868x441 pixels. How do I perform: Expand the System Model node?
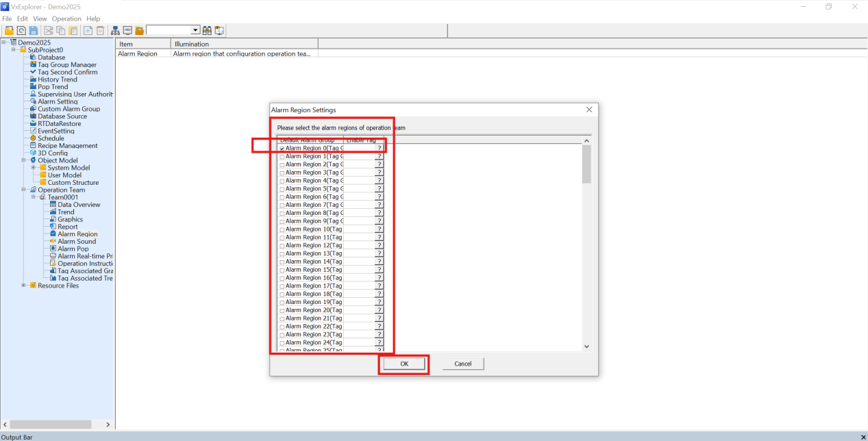pyautogui.click(x=34, y=168)
